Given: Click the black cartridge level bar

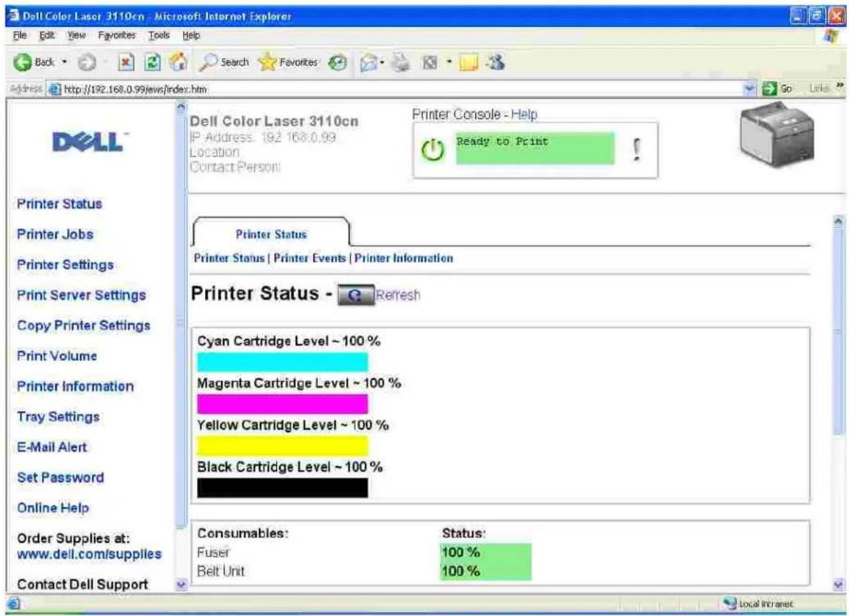Looking at the screenshot, I should coord(283,488).
